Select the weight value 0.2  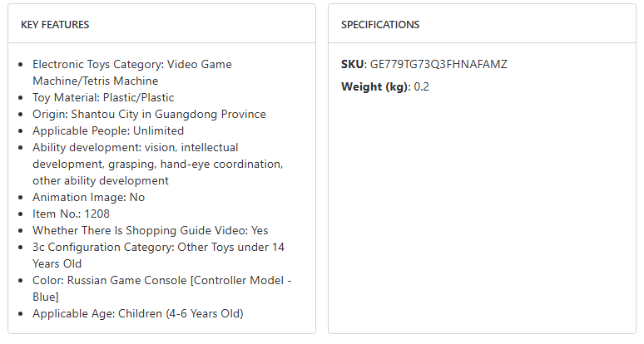tap(421, 86)
